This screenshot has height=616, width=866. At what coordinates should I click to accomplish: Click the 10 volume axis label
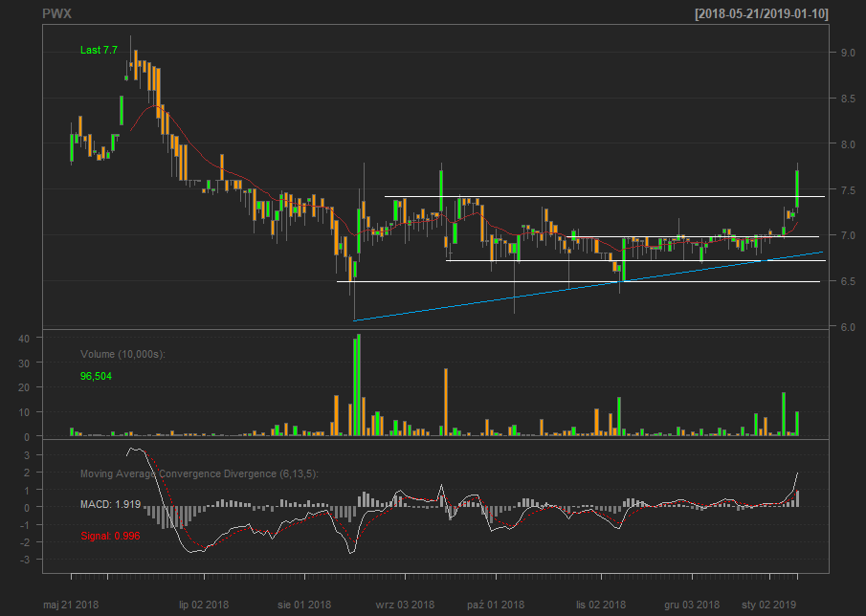tap(24, 412)
